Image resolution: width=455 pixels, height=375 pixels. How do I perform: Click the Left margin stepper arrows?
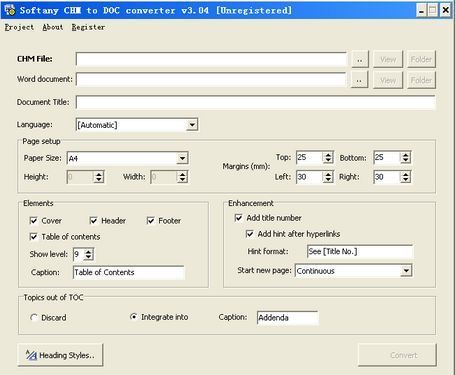[x=328, y=177]
